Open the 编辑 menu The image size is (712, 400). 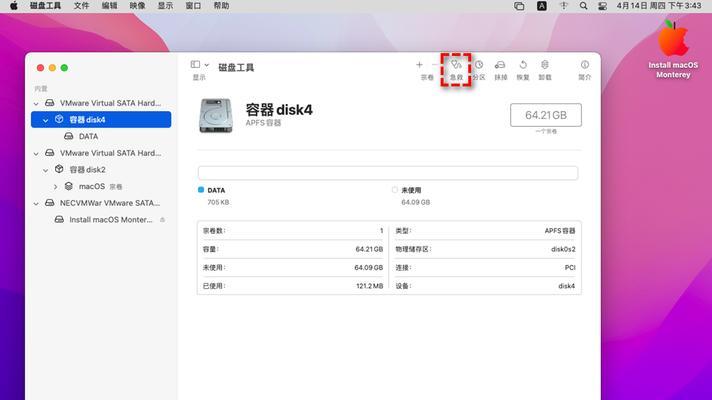click(x=109, y=6)
